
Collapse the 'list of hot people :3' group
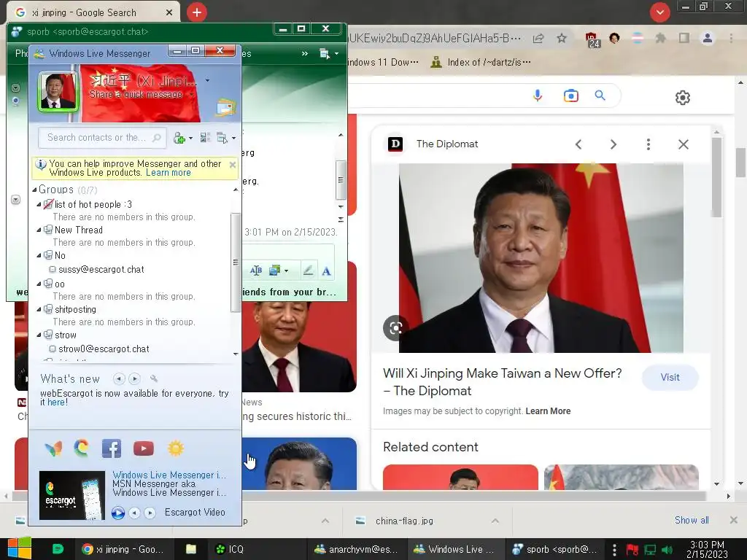pos(39,204)
